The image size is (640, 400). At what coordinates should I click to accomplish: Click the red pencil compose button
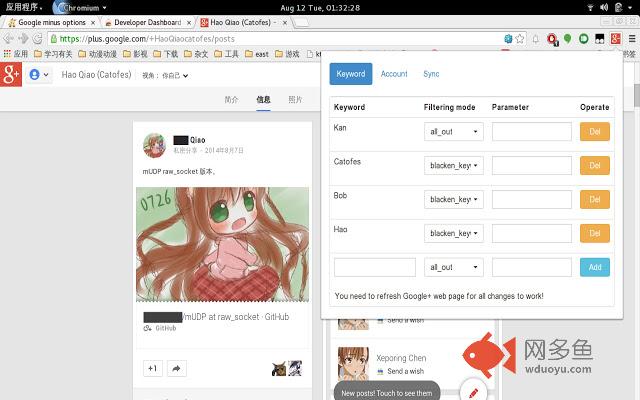click(x=473, y=391)
